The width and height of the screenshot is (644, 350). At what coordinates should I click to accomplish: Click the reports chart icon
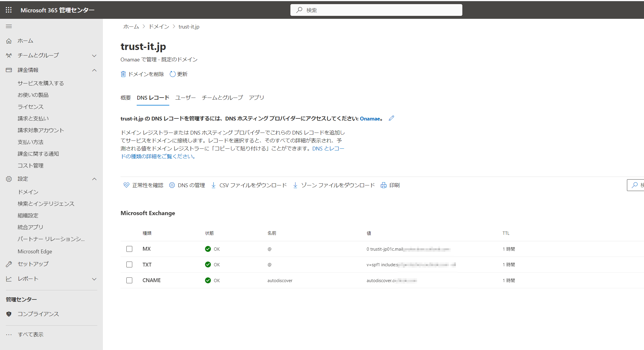click(x=9, y=279)
